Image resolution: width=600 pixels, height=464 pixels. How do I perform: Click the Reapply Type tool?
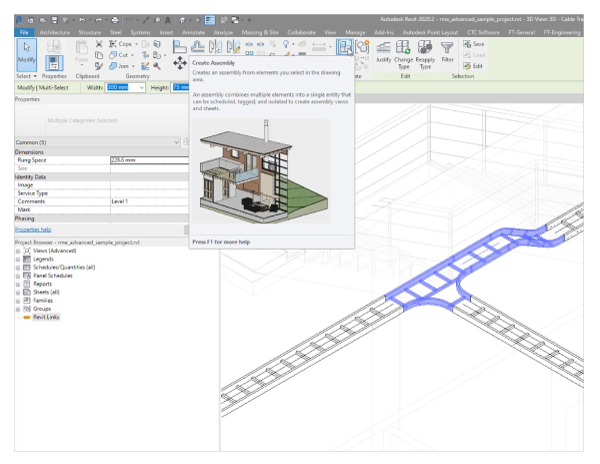tap(425, 52)
